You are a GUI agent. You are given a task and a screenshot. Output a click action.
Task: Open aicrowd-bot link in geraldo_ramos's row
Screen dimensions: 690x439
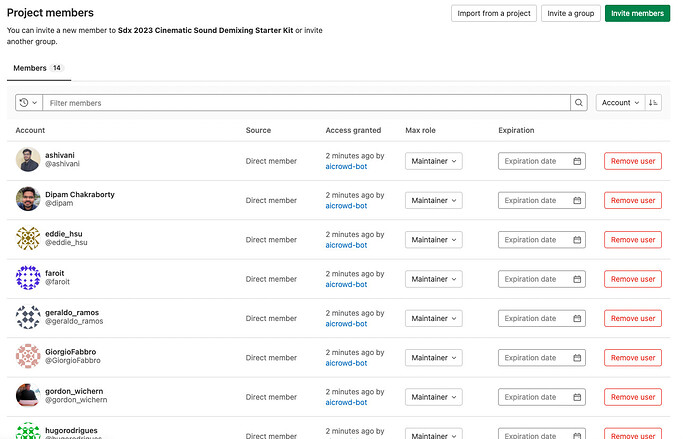(x=346, y=323)
